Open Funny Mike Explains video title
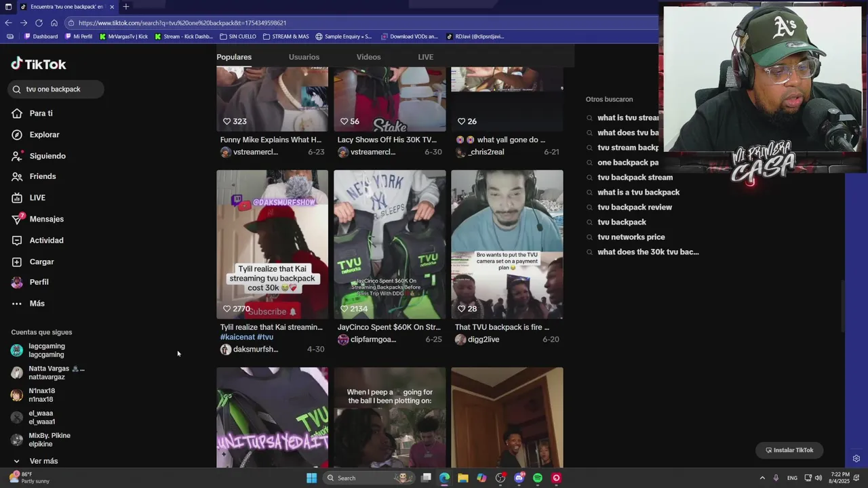Screen dimensions: 868x488 click(271, 140)
